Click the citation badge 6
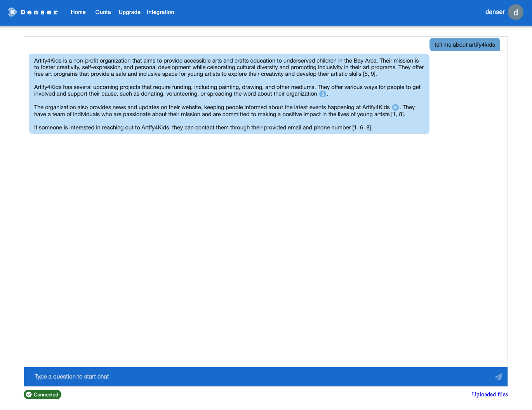The width and height of the screenshot is (532, 410). (x=395, y=108)
